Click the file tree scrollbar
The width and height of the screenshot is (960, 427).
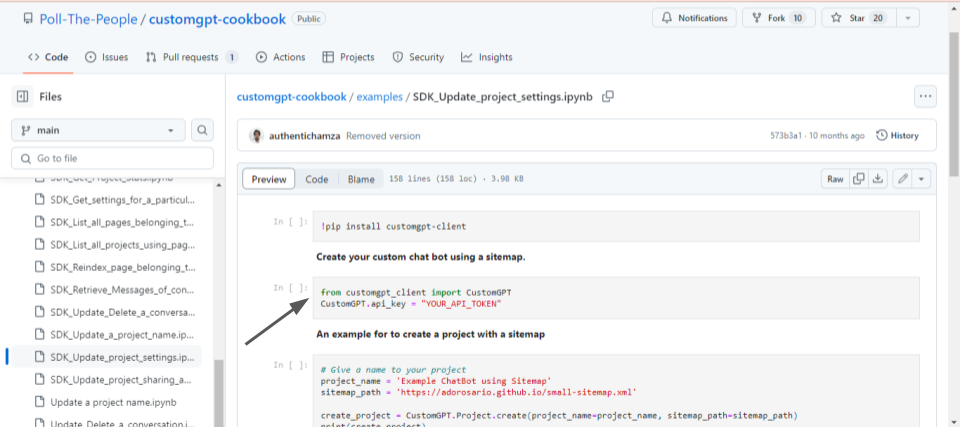point(219,392)
